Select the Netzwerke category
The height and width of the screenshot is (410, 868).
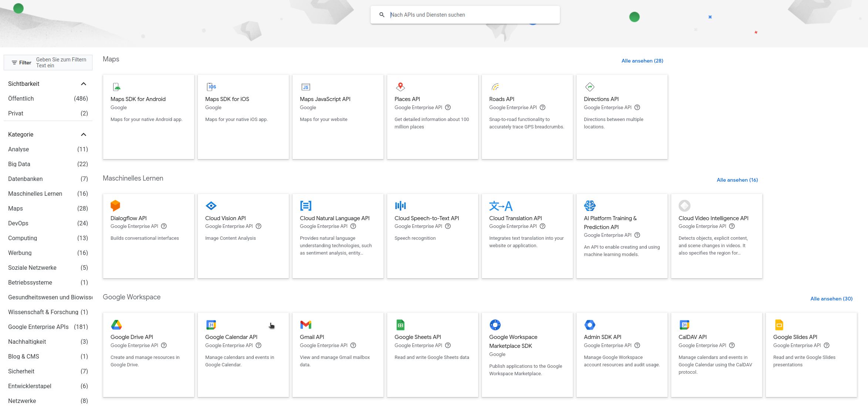coord(48,401)
